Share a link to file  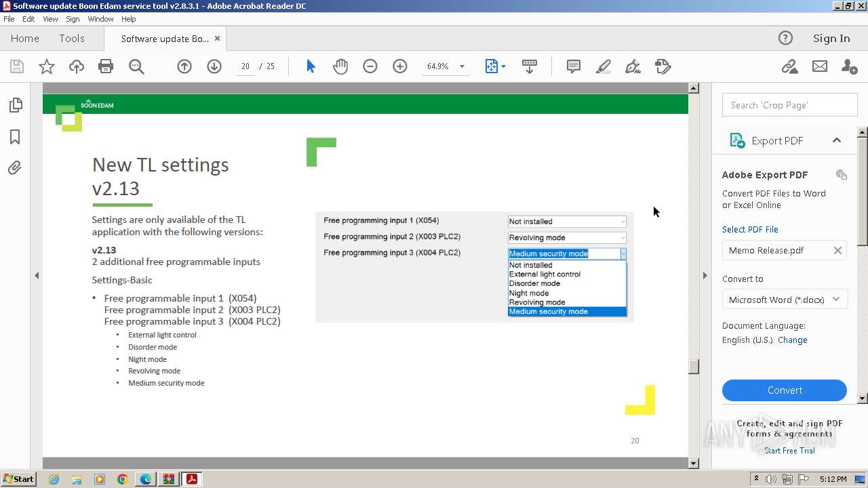click(x=789, y=66)
